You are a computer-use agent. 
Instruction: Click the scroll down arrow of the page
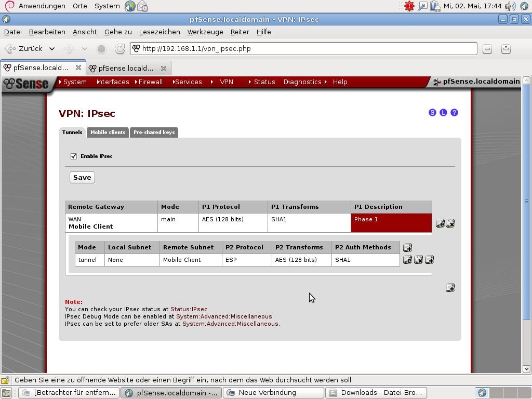(x=526, y=369)
